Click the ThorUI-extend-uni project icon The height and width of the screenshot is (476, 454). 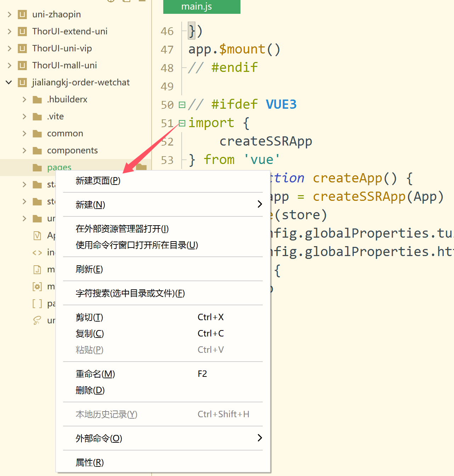[22, 32]
